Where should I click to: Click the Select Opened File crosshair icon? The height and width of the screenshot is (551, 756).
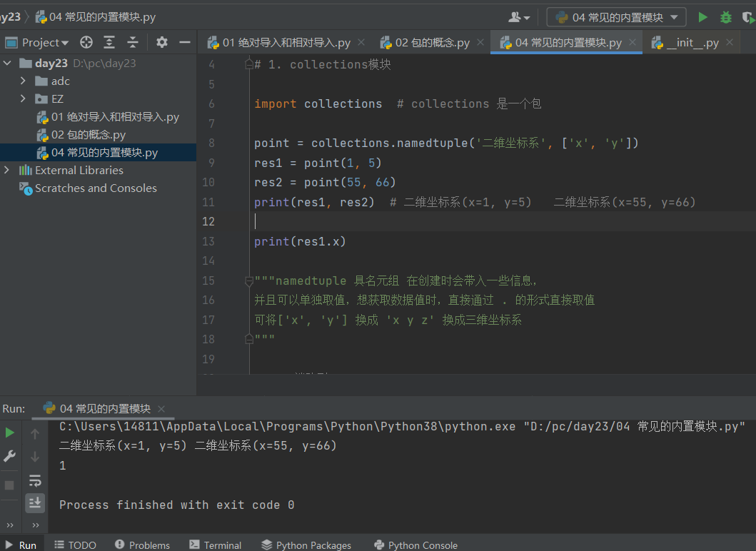(x=86, y=42)
